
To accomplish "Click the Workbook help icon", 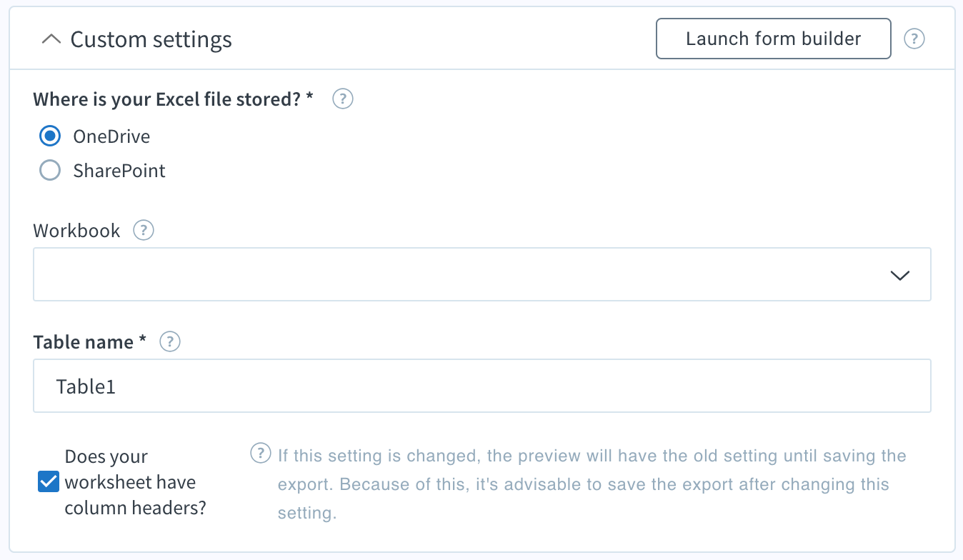I will click(x=144, y=231).
